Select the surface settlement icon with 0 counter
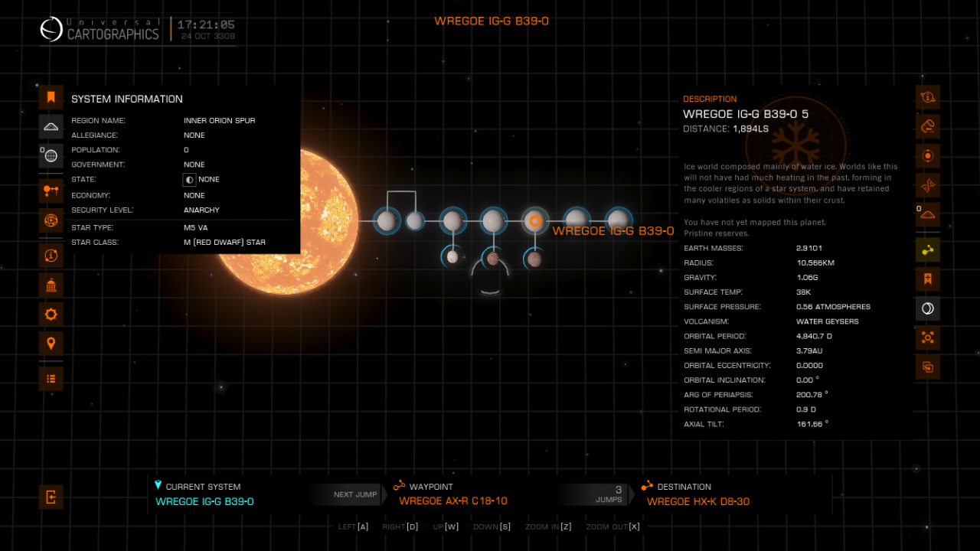This screenshot has height=551, width=980. coord(928,215)
